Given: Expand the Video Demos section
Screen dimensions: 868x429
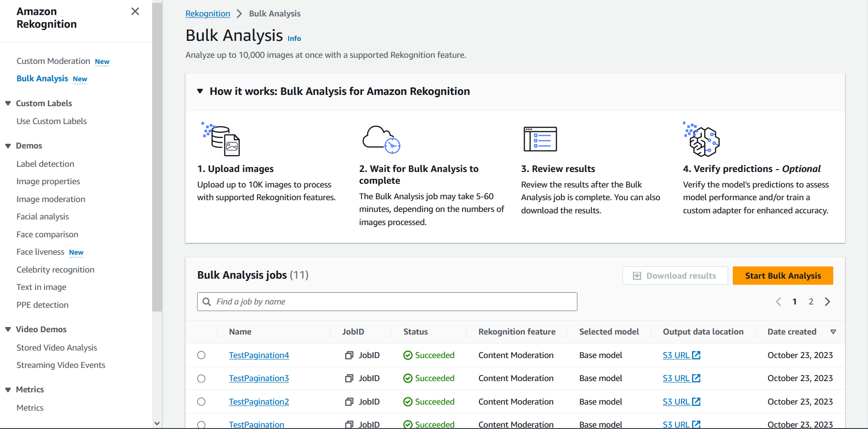Looking at the screenshot, I should (7, 329).
